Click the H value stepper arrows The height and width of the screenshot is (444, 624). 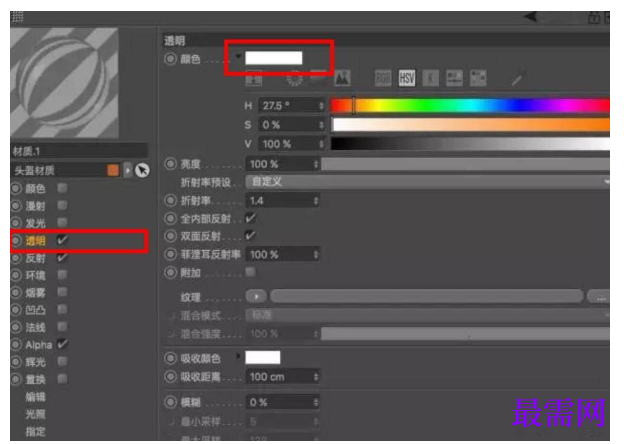point(321,106)
